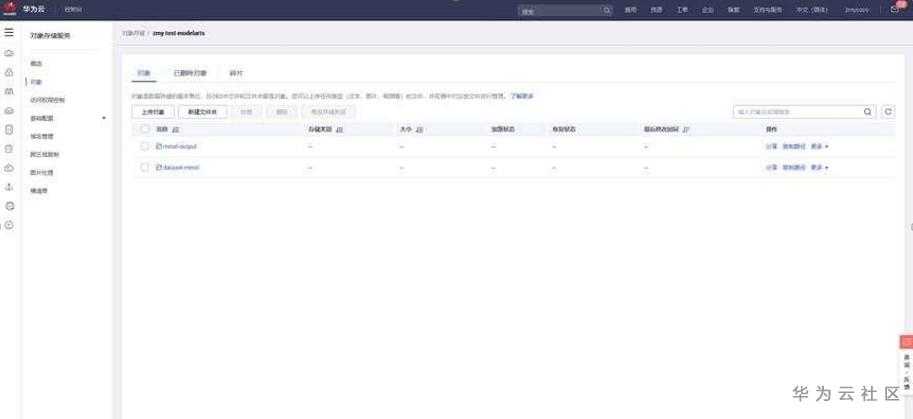913x419 pixels.
Task: Click the 新建文件夹 button
Action: pyautogui.click(x=203, y=112)
